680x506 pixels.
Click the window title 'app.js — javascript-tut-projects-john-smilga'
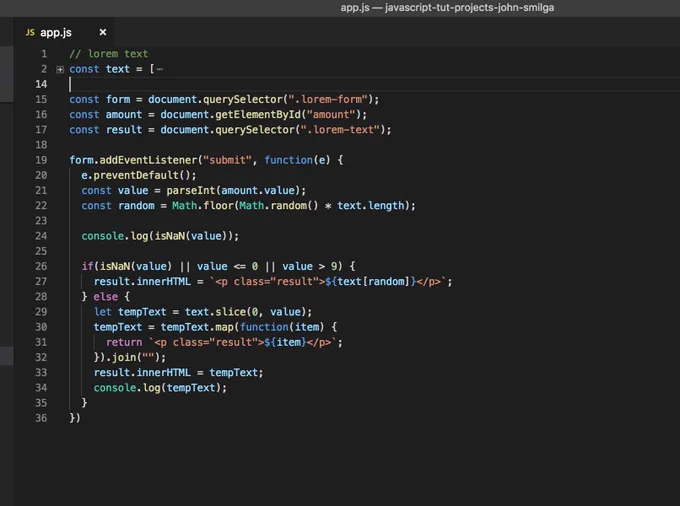[447, 8]
